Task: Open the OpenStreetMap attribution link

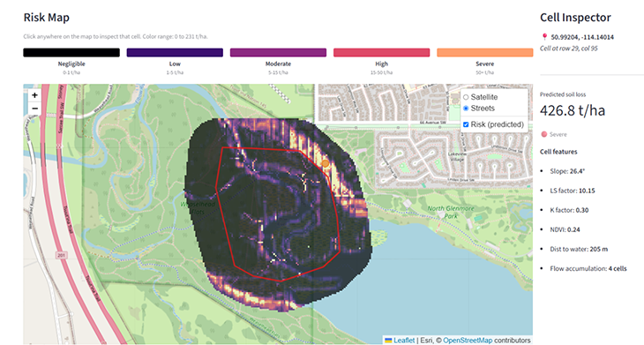Action: pyautogui.click(x=468, y=340)
